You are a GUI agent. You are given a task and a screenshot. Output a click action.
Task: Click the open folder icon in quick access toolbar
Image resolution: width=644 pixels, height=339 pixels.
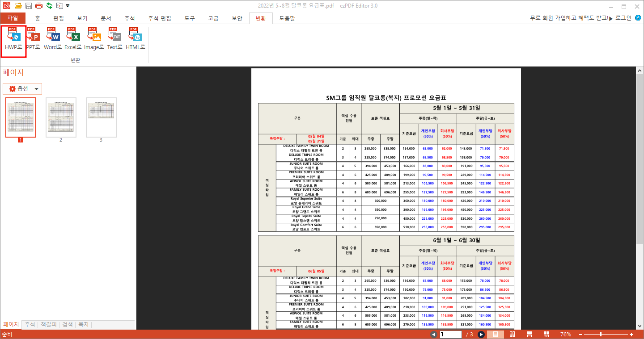(18, 6)
